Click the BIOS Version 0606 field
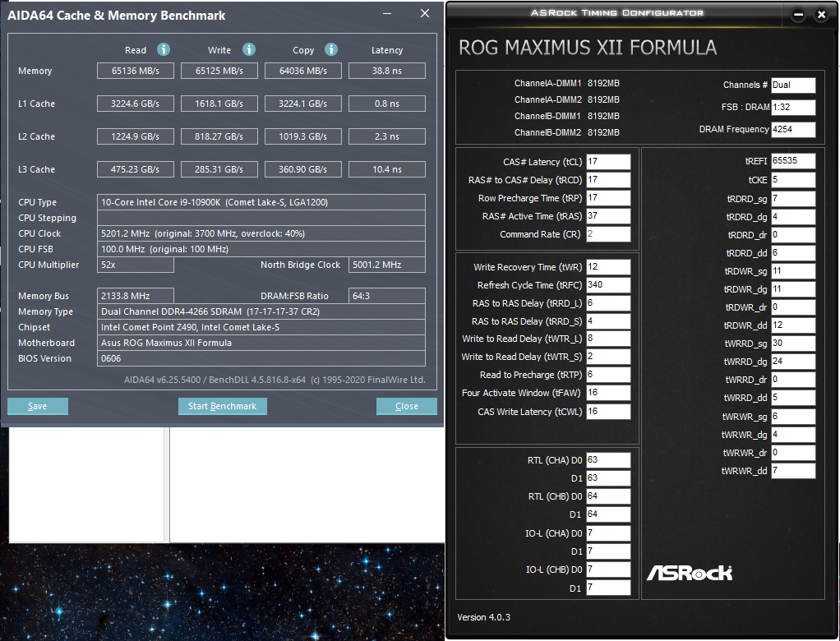 click(x=261, y=358)
